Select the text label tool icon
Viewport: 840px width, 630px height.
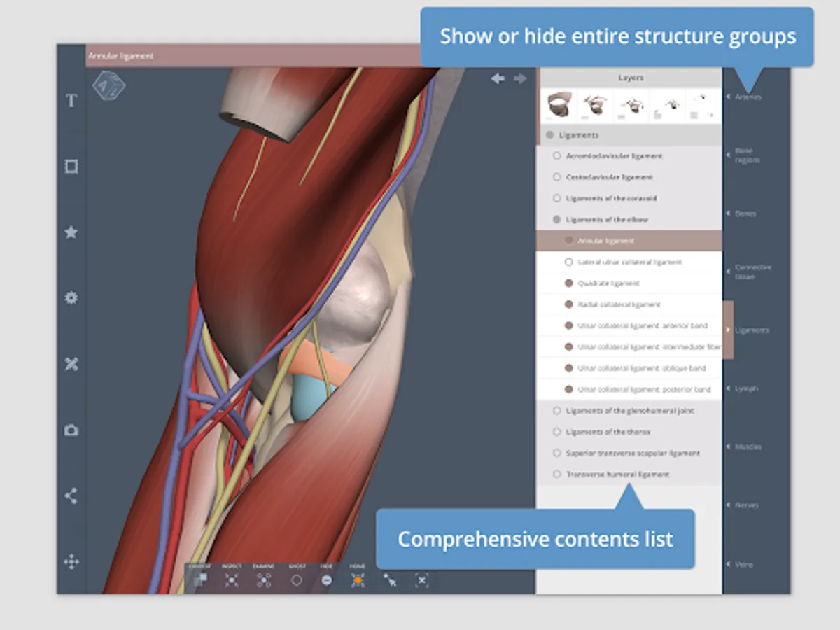pos(71,101)
